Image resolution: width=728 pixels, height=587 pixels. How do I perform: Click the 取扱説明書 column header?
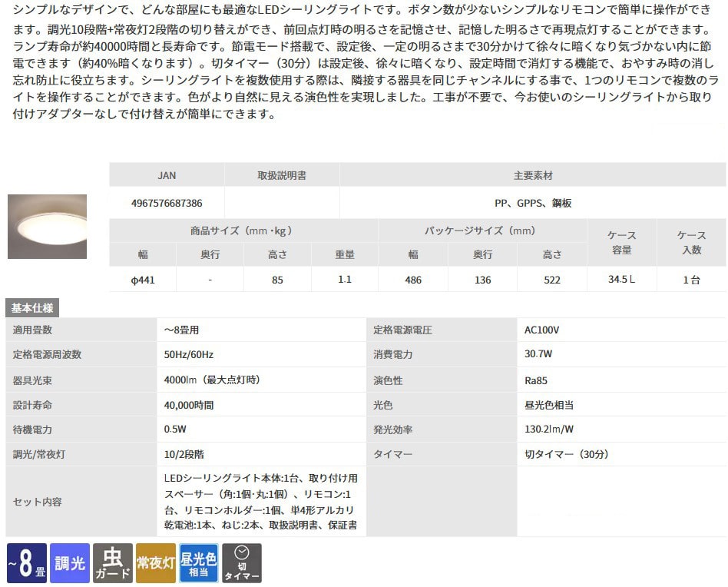tap(281, 175)
